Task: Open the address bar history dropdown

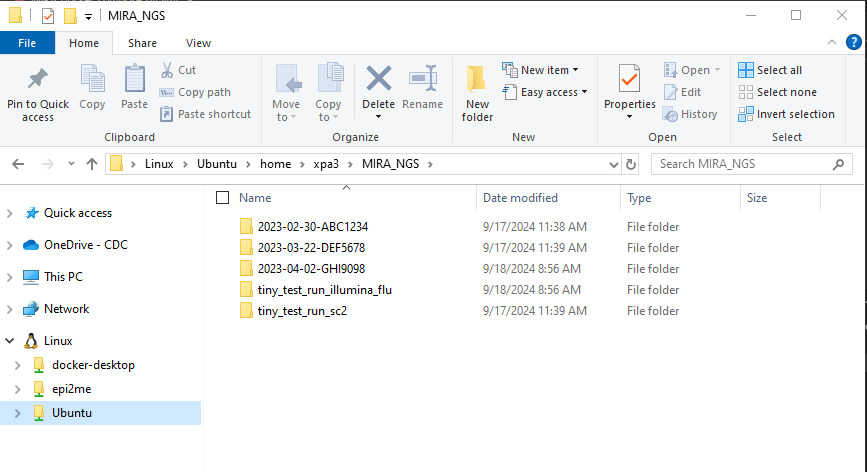Action: point(613,164)
